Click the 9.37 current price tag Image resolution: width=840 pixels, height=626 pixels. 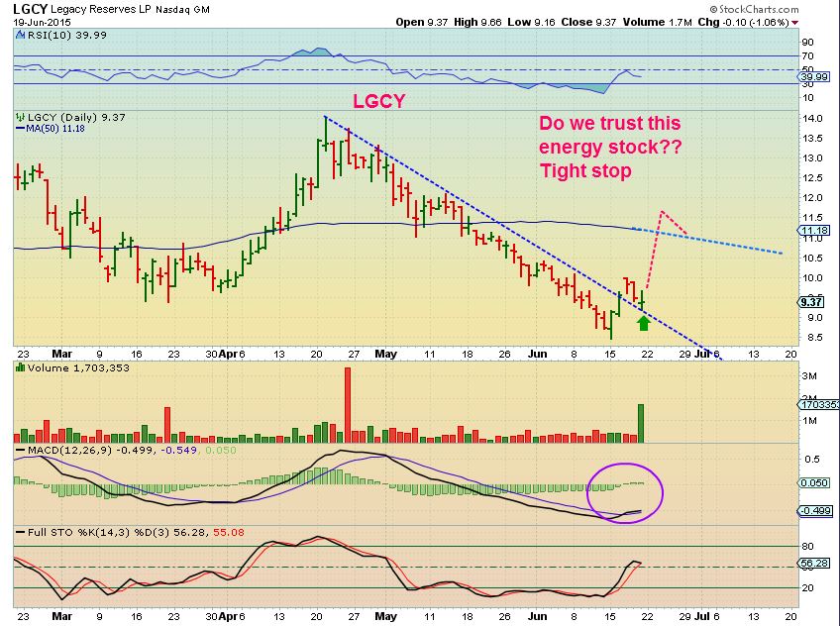click(x=811, y=302)
